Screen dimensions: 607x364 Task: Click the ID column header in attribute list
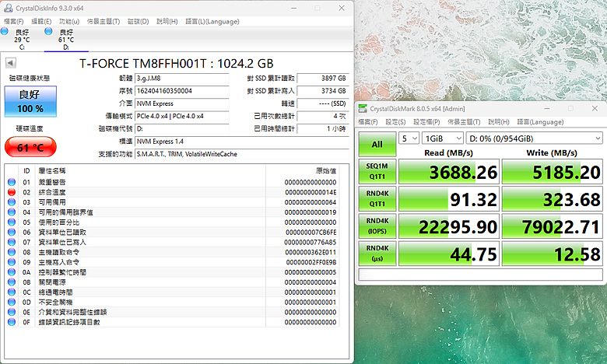26,170
